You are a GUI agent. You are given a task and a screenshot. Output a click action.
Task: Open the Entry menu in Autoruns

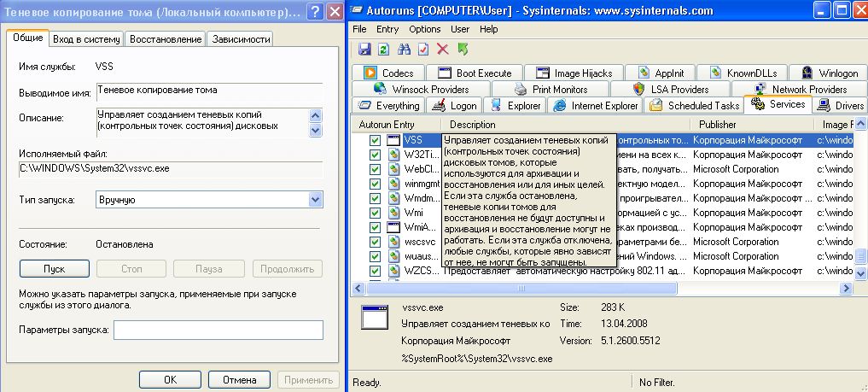point(387,29)
